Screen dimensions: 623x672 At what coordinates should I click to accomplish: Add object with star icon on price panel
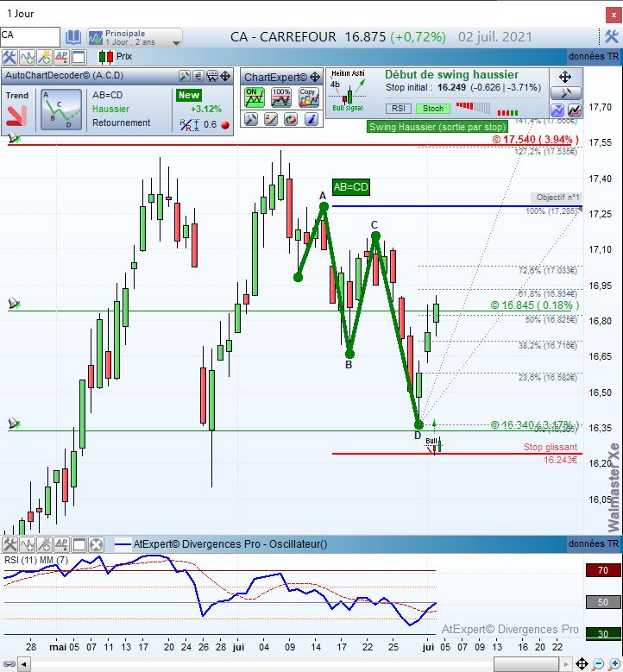[44, 57]
